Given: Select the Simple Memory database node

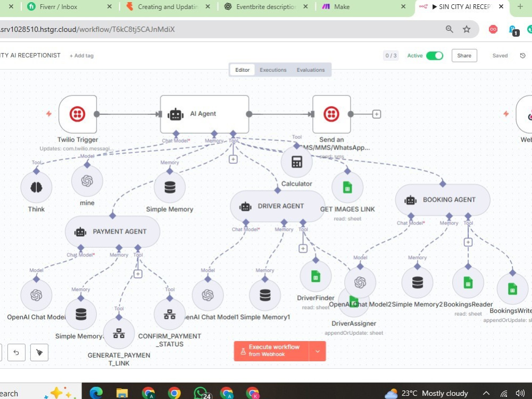Looking at the screenshot, I should click(x=170, y=187).
